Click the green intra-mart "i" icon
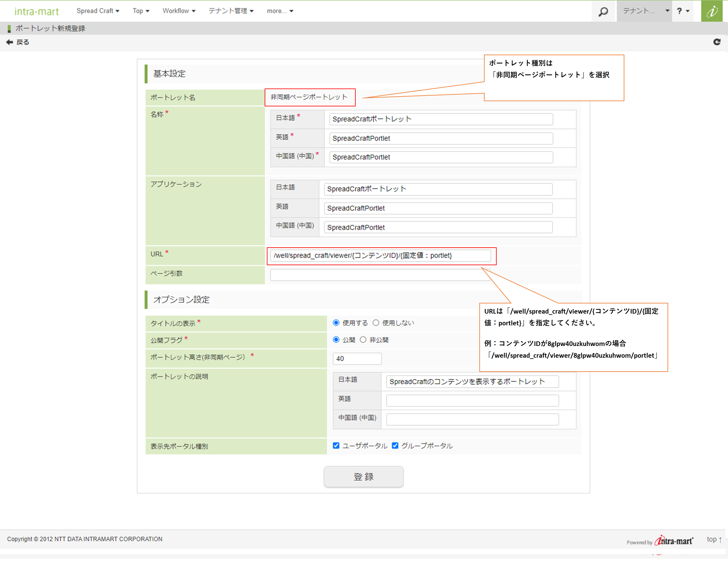Viewport: 728px width, 564px height. (711, 11)
